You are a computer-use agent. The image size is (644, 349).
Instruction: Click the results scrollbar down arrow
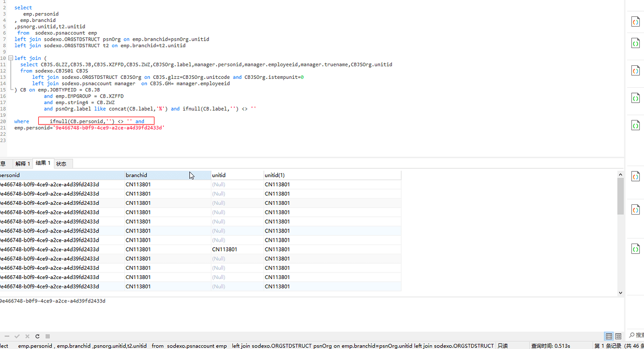pyautogui.click(x=620, y=293)
